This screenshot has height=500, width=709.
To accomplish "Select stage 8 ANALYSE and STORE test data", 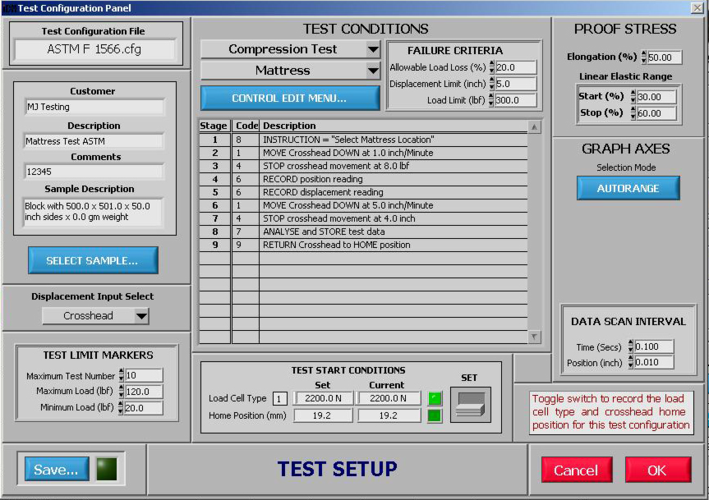I will [x=363, y=231].
